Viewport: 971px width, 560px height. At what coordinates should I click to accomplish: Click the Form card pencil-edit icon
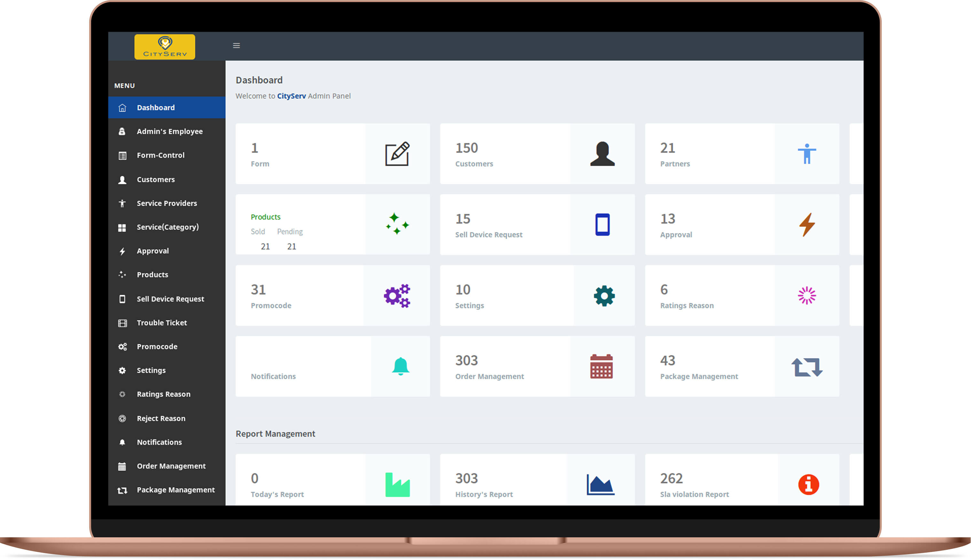click(x=397, y=154)
